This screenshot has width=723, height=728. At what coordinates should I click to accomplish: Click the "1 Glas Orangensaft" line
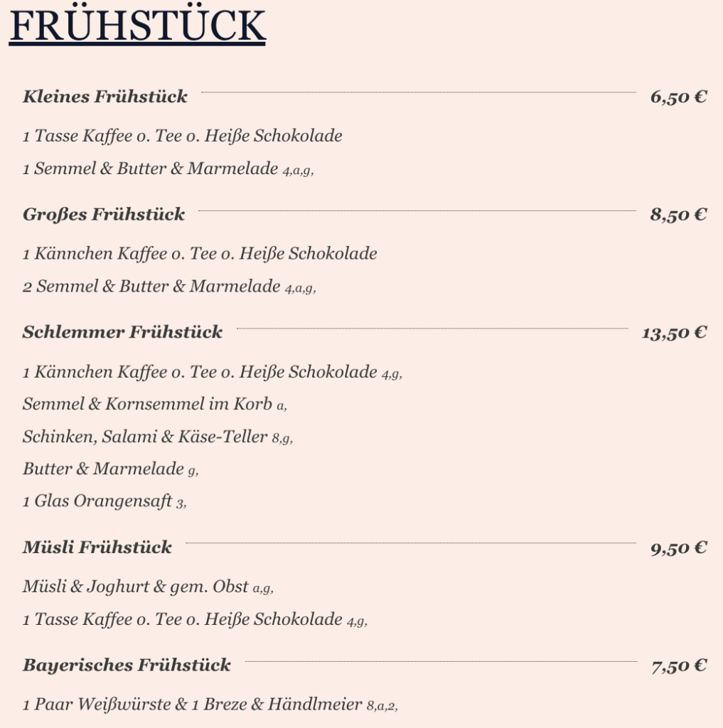(97, 501)
